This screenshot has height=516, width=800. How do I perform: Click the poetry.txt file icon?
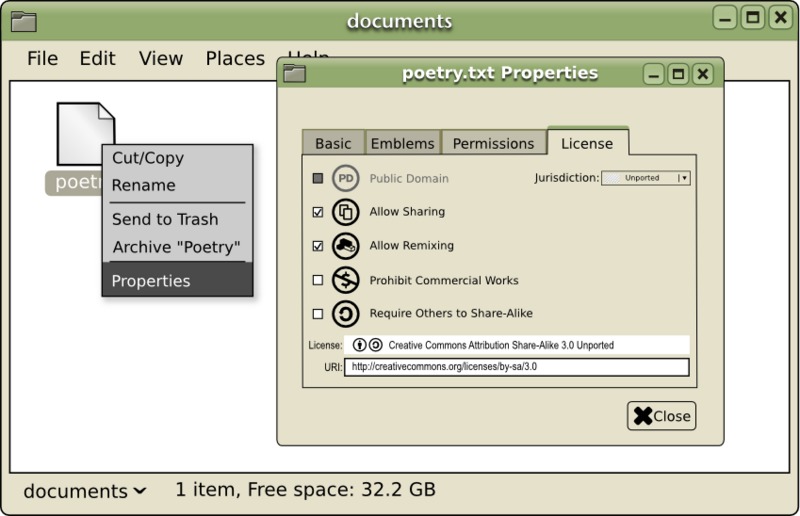86,134
